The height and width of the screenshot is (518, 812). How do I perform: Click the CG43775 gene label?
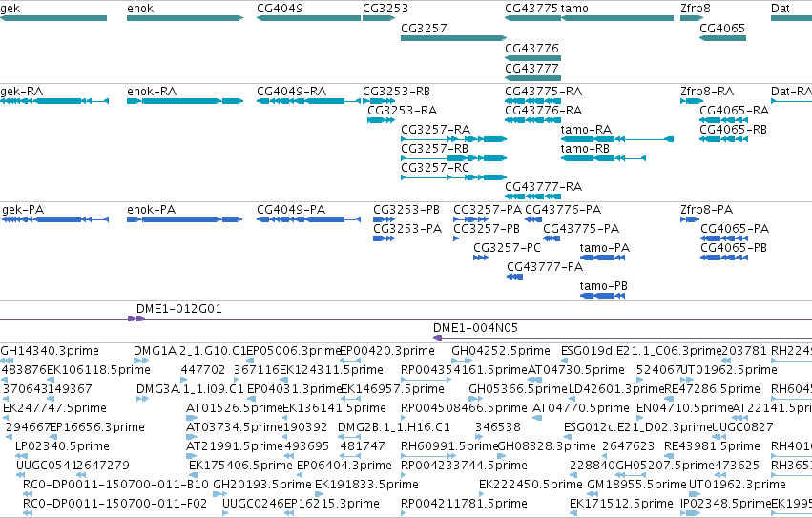coord(531,9)
